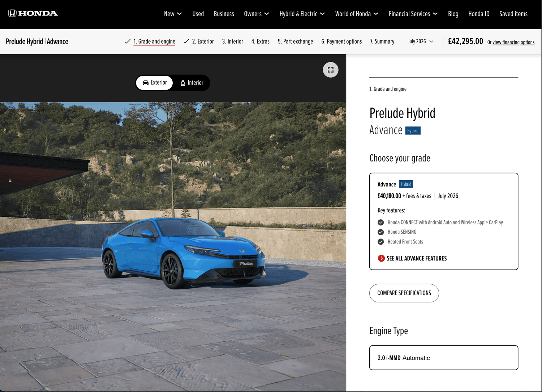Click the Engine Type heading

tap(388, 331)
